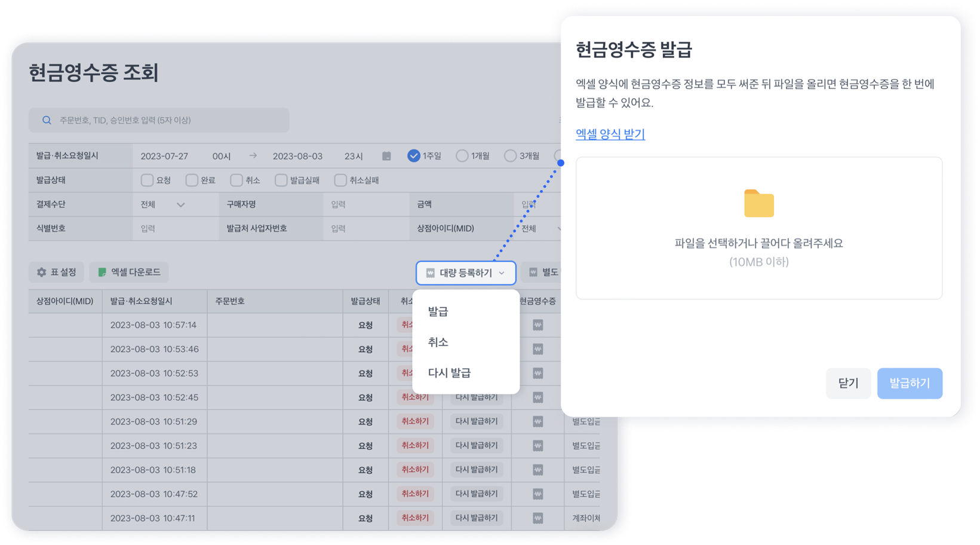Screen dimensions: 980x545
Task: Check the 요청 status checkbox
Action: [x=147, y=180]
